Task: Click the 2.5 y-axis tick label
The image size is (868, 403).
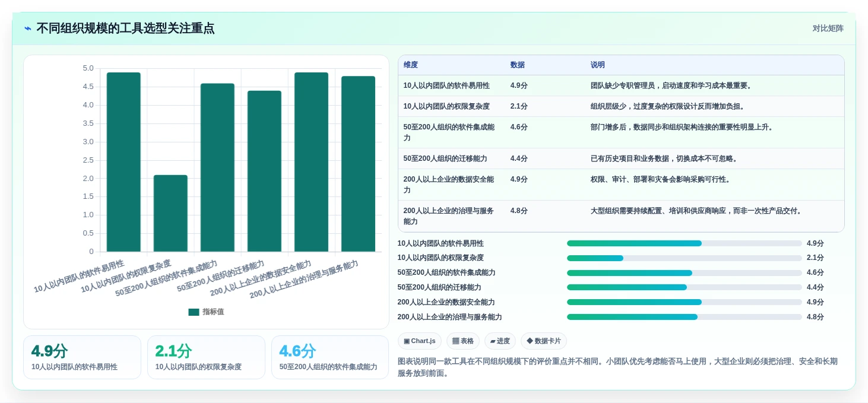Action: [x=88, y=160]
